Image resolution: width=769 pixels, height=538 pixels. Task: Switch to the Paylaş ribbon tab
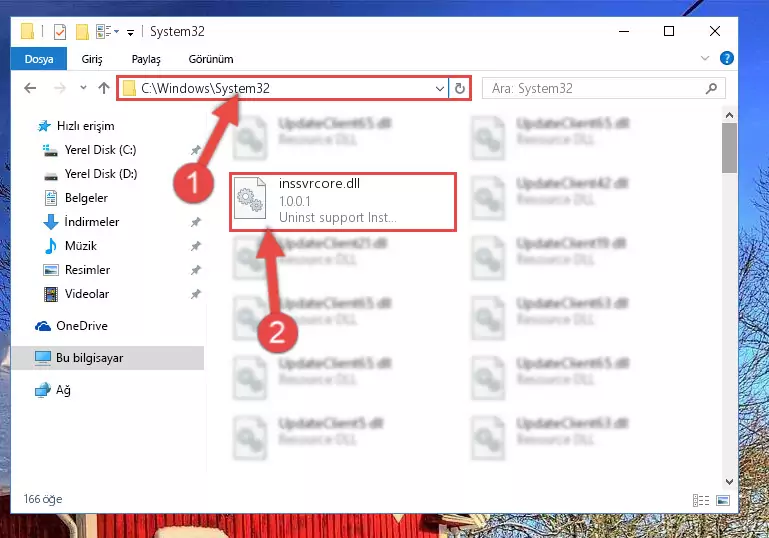[146, 59]
